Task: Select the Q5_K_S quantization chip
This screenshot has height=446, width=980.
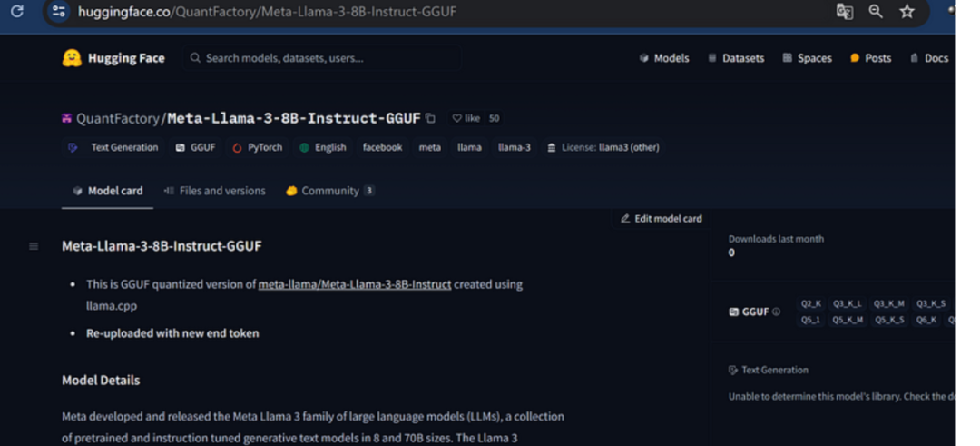Action: click(889, 321)
